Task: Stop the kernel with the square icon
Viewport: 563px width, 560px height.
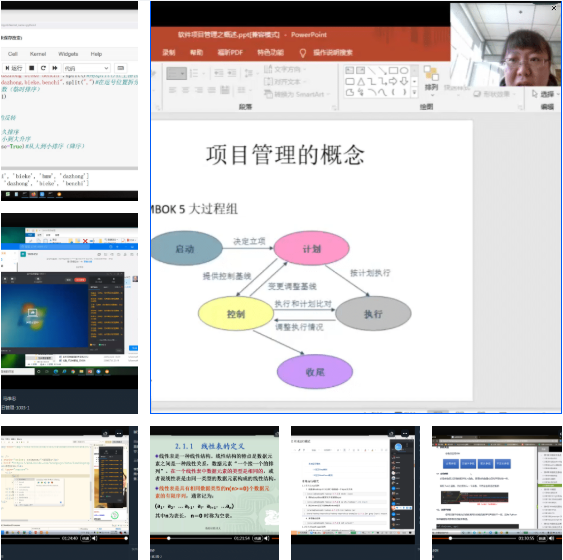Action: (x=32, y=68)
